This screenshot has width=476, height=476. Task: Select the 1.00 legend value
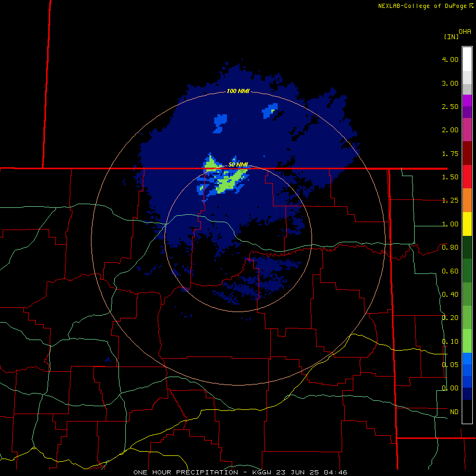450,224
